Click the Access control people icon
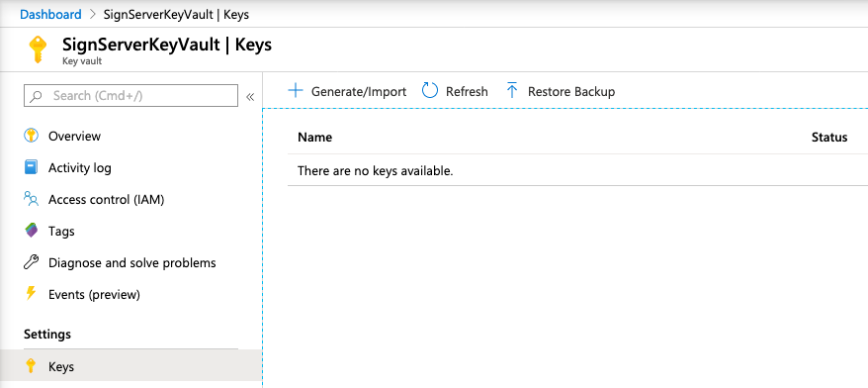This screenshot has height=388, width=868. (32, 198)
